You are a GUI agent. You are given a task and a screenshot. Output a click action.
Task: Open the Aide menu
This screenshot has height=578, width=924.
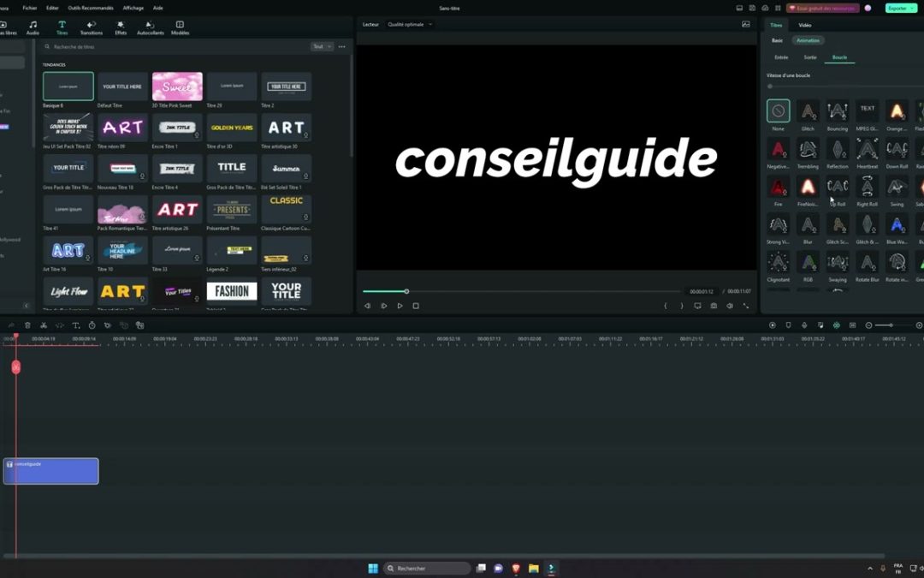click(x=158, y=9)
